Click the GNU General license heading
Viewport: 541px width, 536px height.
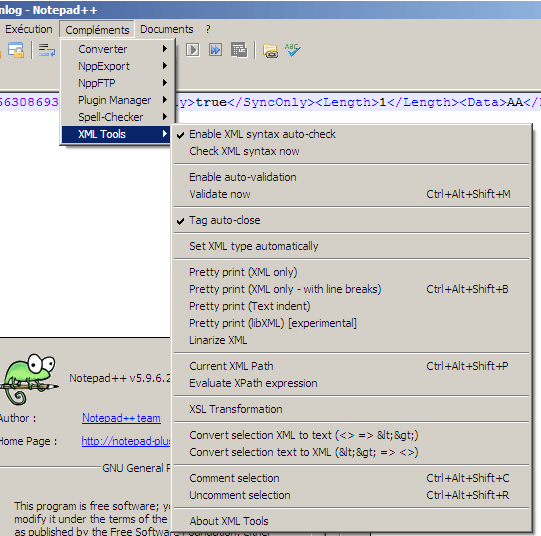[x=136, y=468]
